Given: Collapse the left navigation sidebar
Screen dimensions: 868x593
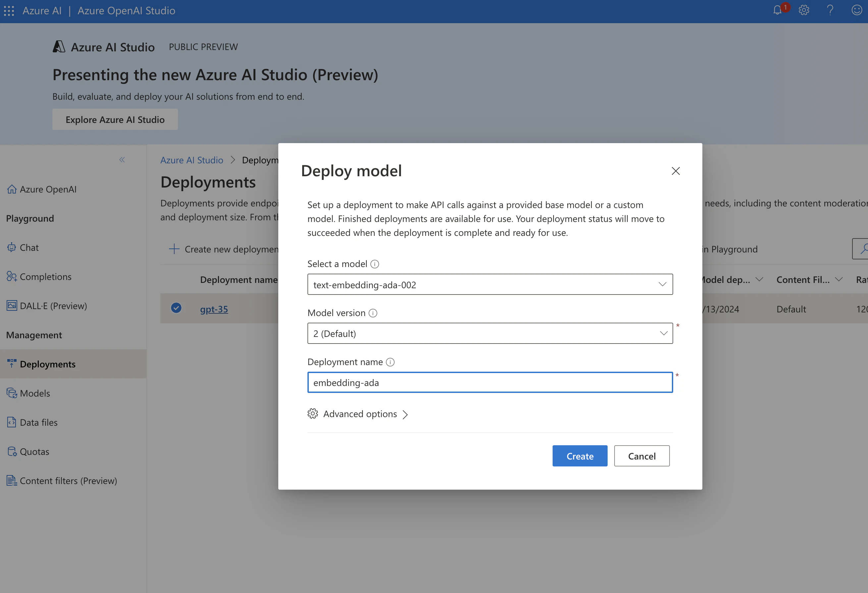Looking at the screenshot, I should [x=122, y=160].
